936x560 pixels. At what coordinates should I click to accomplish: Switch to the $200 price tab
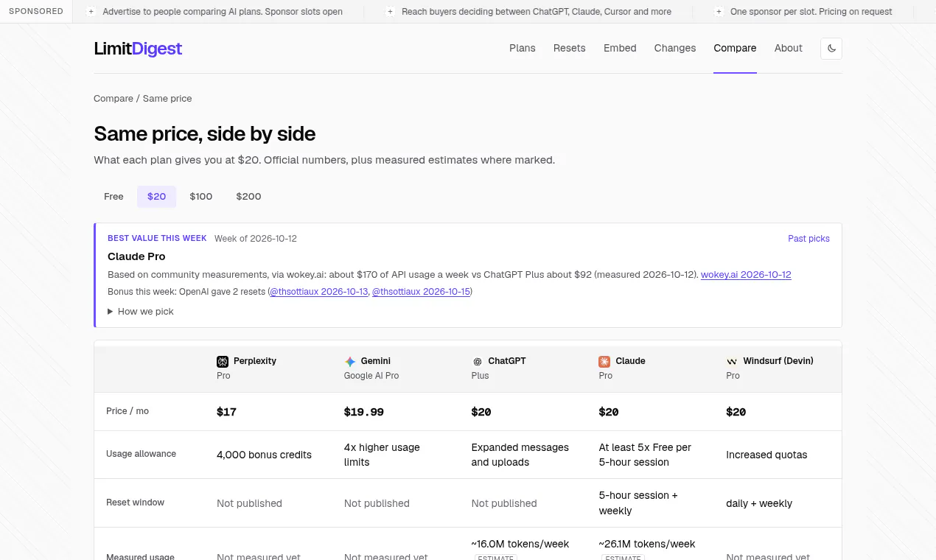point(248,197)
